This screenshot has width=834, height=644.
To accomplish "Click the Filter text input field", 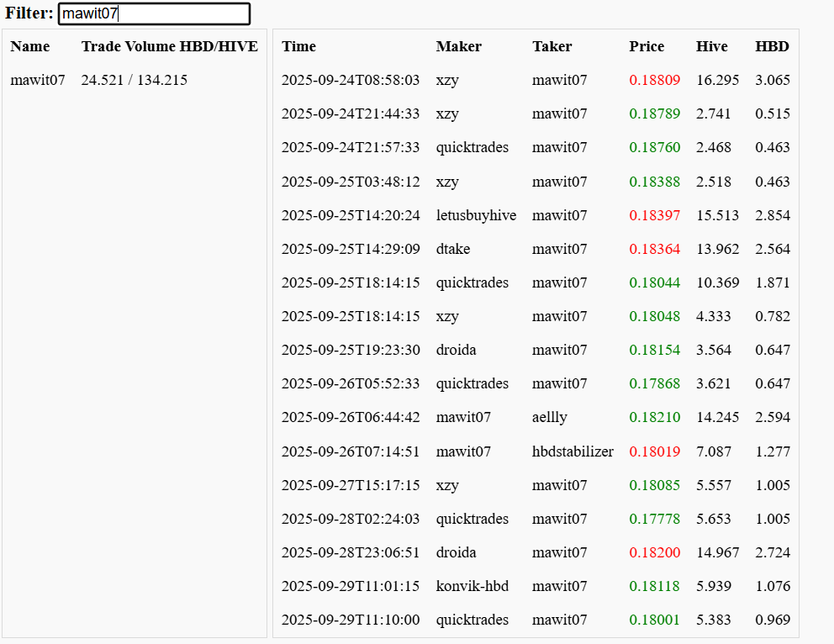I will coord(154,14).
